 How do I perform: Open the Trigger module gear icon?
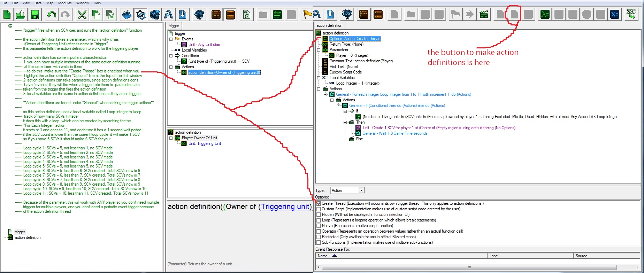pyautogui.click(x=141, y=14)
